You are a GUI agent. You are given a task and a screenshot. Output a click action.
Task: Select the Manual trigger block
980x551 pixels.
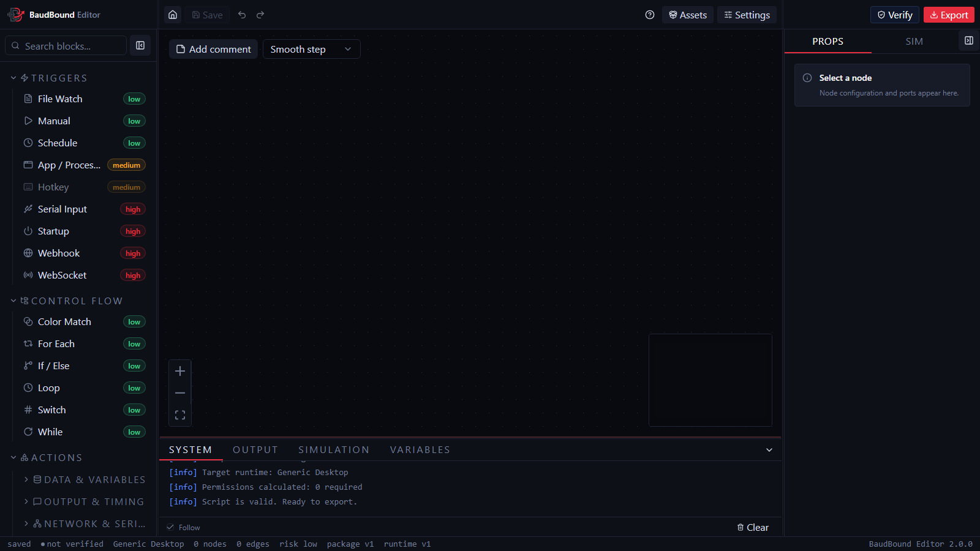85,121
